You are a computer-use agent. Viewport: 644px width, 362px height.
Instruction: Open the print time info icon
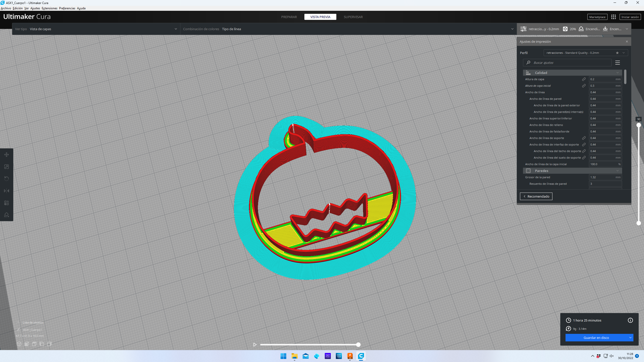click(630, 320)
